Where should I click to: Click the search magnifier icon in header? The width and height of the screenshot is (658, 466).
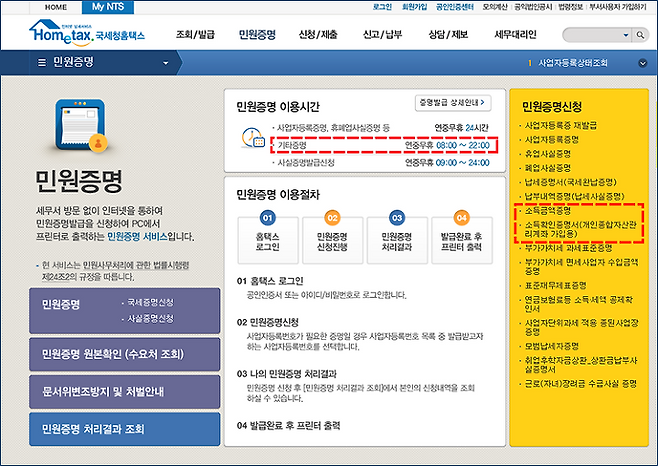pos(642,32)
